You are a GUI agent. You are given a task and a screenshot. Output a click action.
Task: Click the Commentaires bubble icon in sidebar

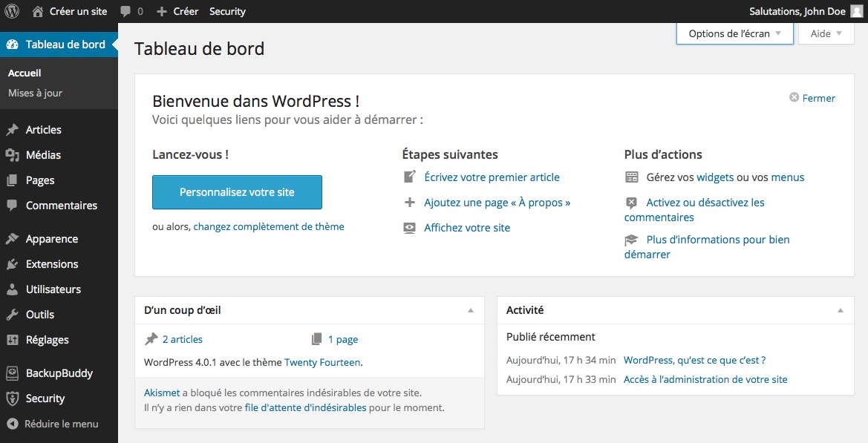point(12,206)
